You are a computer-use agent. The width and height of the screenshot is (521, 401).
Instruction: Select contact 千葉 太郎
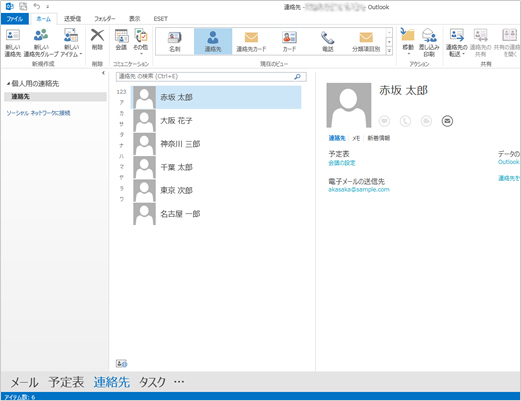click(216, 167)
